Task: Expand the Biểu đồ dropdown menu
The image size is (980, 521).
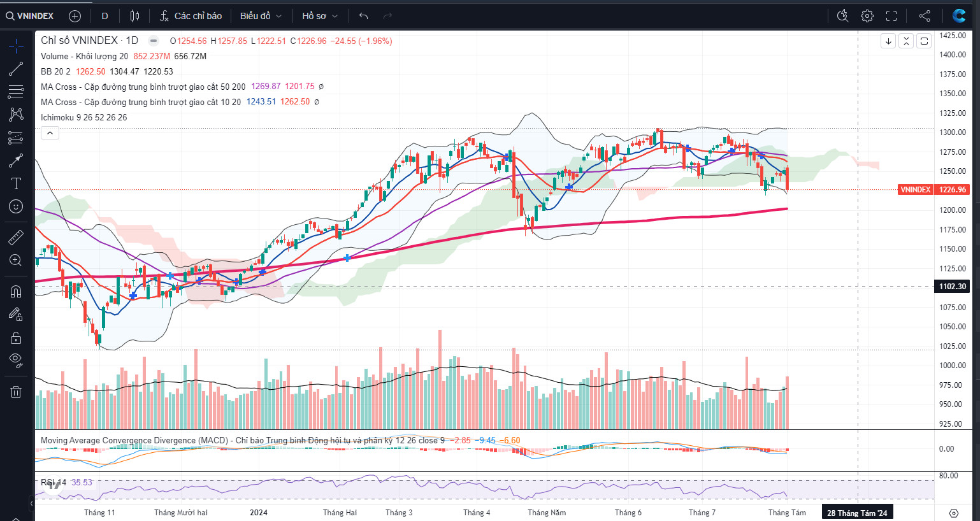Action: click(x=261, y=16)
